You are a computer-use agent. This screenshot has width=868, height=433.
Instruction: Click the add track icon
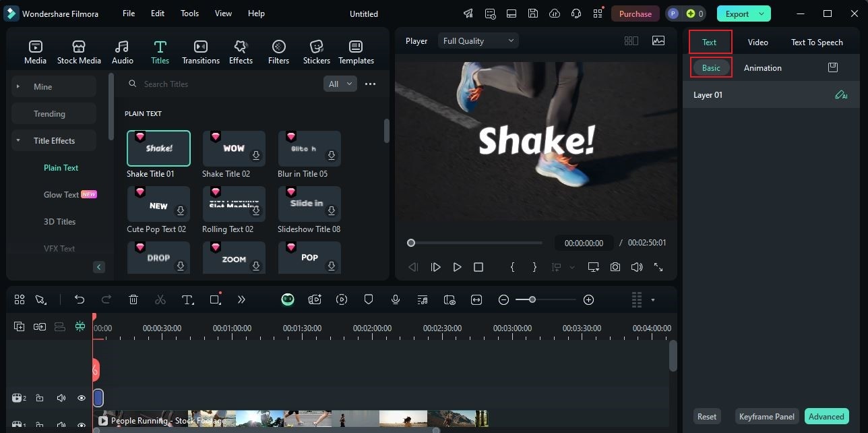[20, 326]
